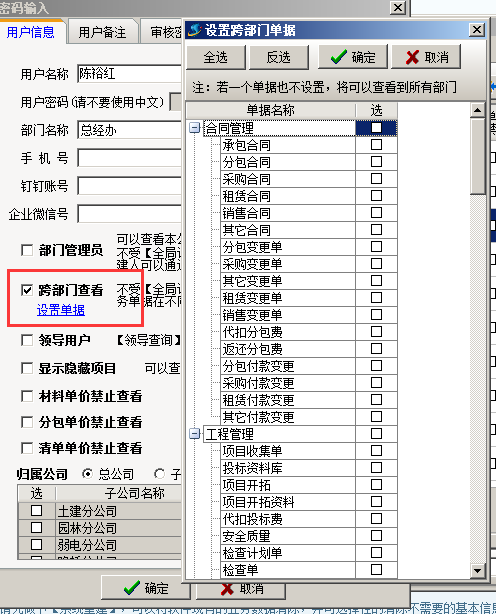Click the 手机号 input field
This screenshot has width=496, height=614.
pyautogui.click(x=130, y=158)
